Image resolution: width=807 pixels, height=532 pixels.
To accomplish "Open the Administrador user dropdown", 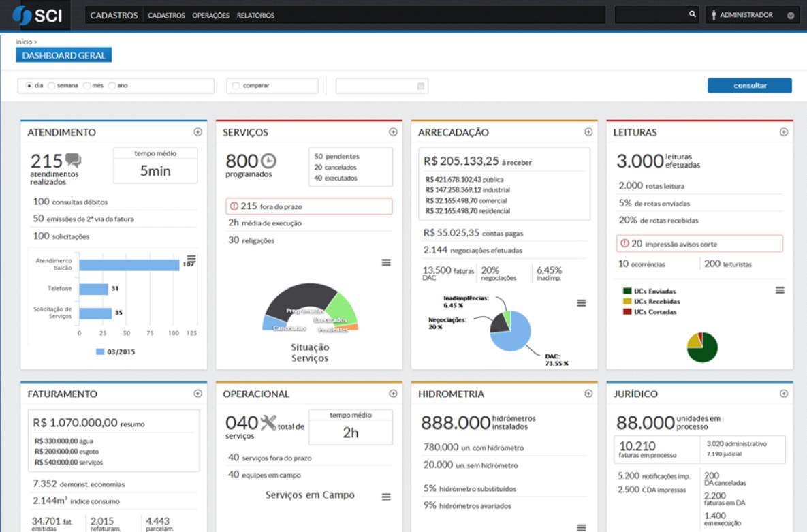I will [752, 15].
